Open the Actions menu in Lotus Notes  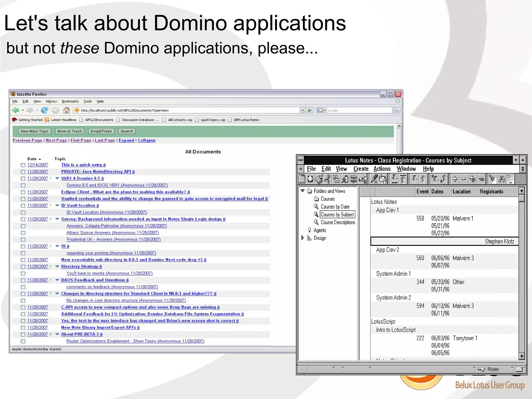pos(382,169)
